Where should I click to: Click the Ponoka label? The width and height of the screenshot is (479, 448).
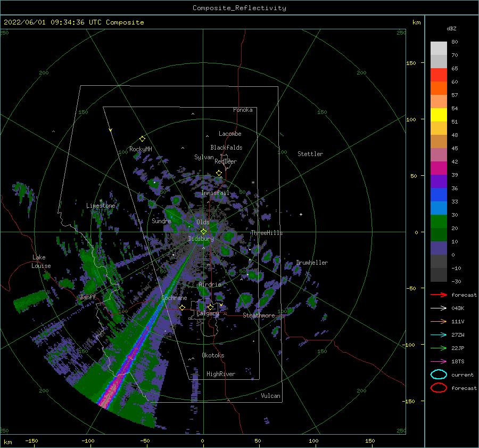(243, 110)
